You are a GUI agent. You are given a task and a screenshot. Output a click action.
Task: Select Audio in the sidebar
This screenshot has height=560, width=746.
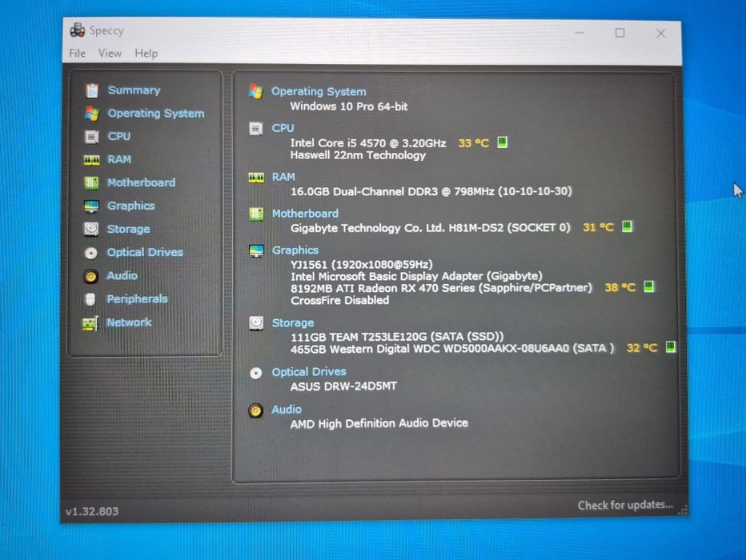pyautogui.click(x=122, y=275)
